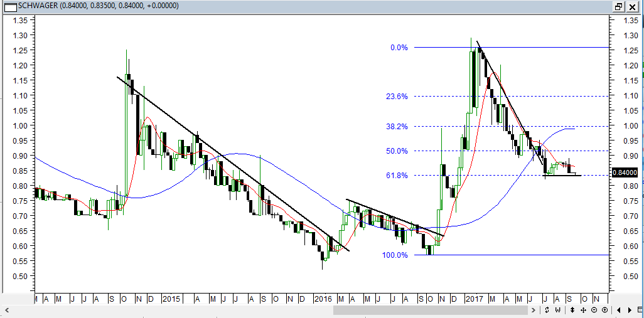The height and width of the screenshot is (318, 644).
Task: Click the 2017 label on date axis
Action: 473,299
